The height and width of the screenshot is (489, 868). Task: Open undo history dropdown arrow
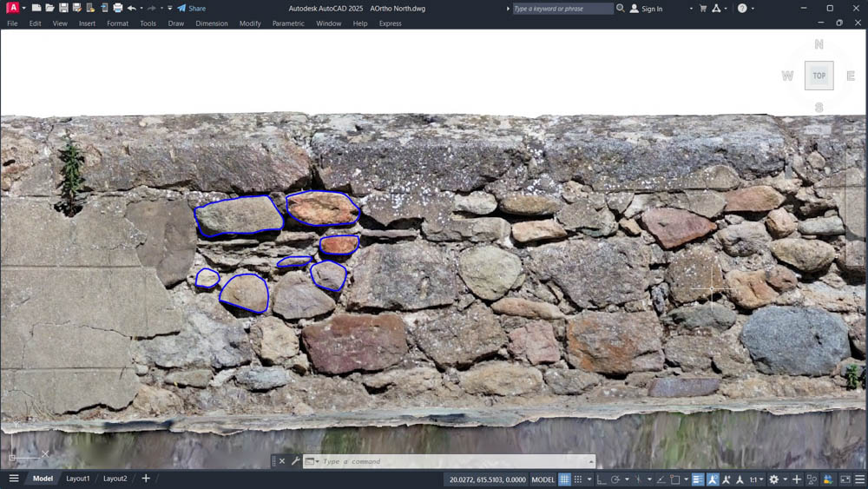point(141,9)
